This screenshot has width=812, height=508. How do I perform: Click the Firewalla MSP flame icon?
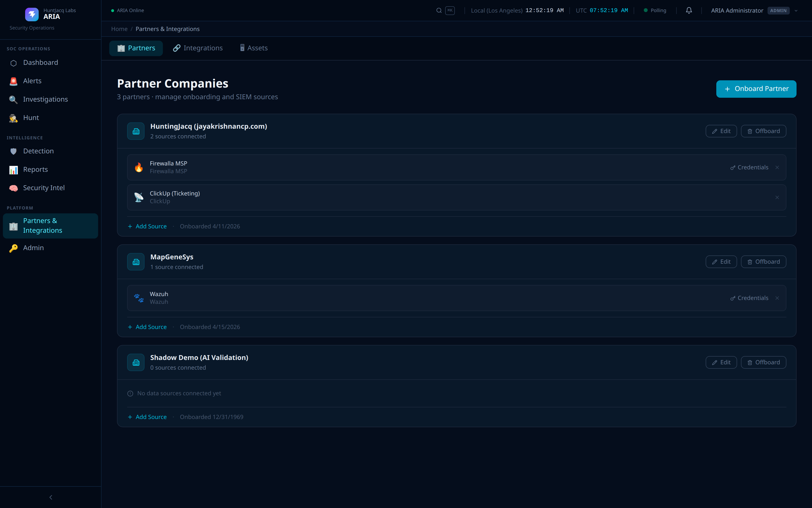[138, 167]
